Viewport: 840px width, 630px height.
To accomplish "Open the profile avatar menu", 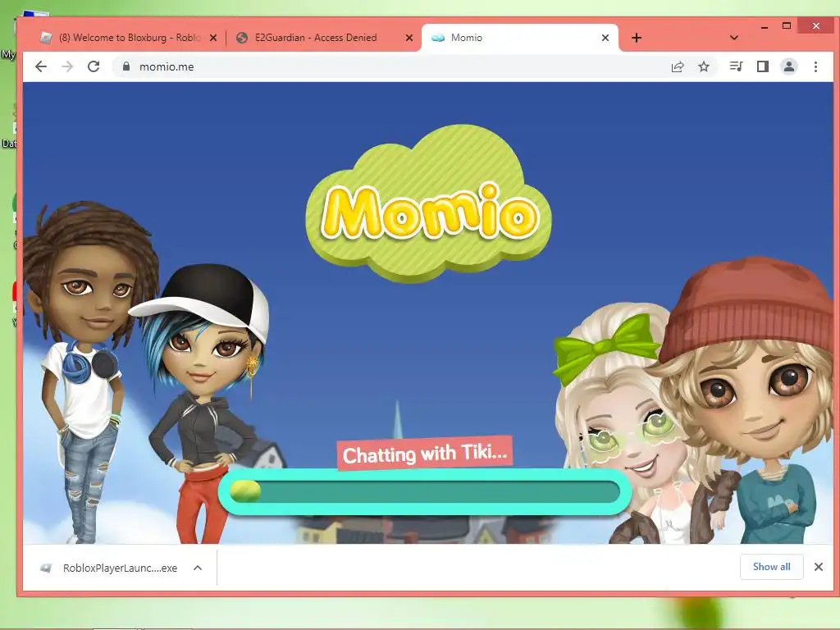I will pos(789,66).
